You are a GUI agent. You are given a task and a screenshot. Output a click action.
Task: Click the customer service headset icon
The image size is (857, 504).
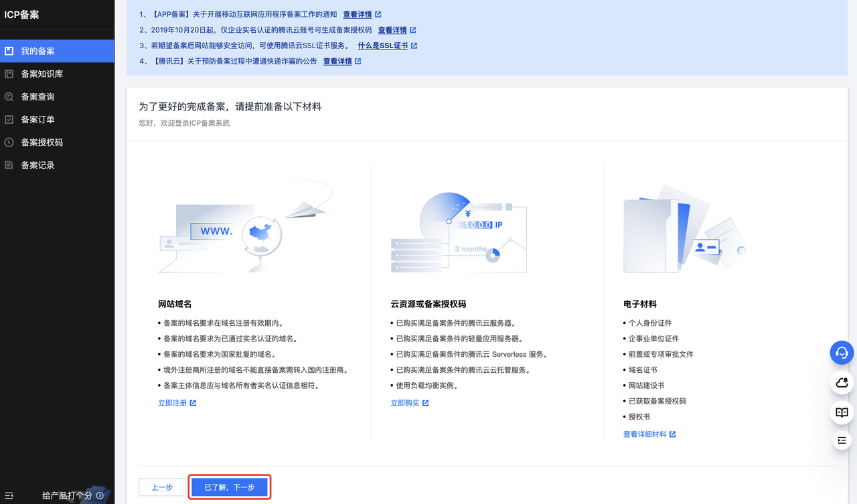(x=842, y=353)
